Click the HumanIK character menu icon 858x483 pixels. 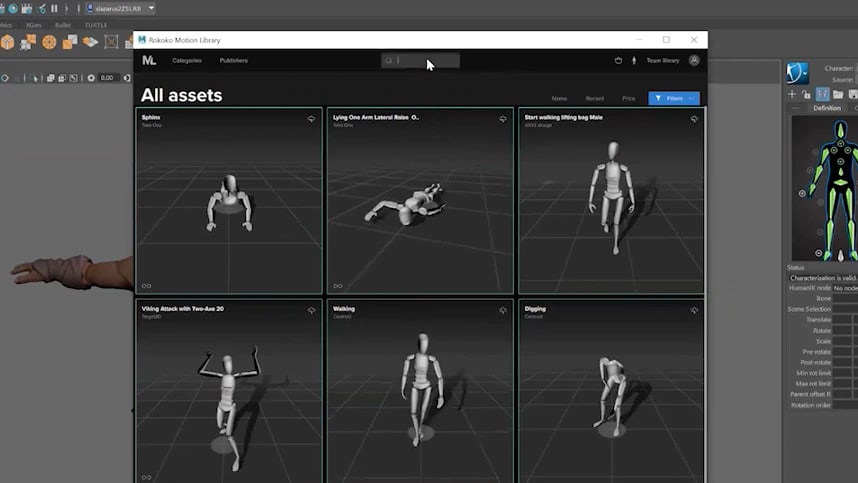tap(797, 73)
